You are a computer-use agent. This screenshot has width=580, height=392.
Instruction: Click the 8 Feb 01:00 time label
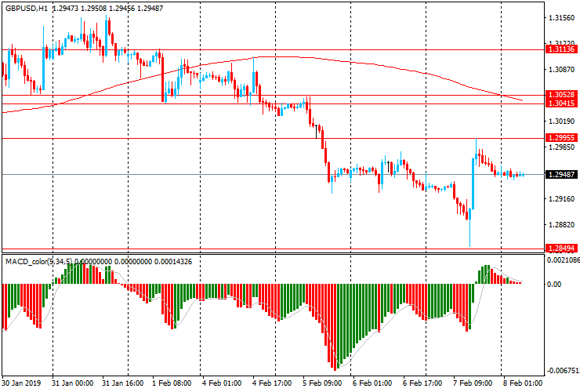click(523, 384)
